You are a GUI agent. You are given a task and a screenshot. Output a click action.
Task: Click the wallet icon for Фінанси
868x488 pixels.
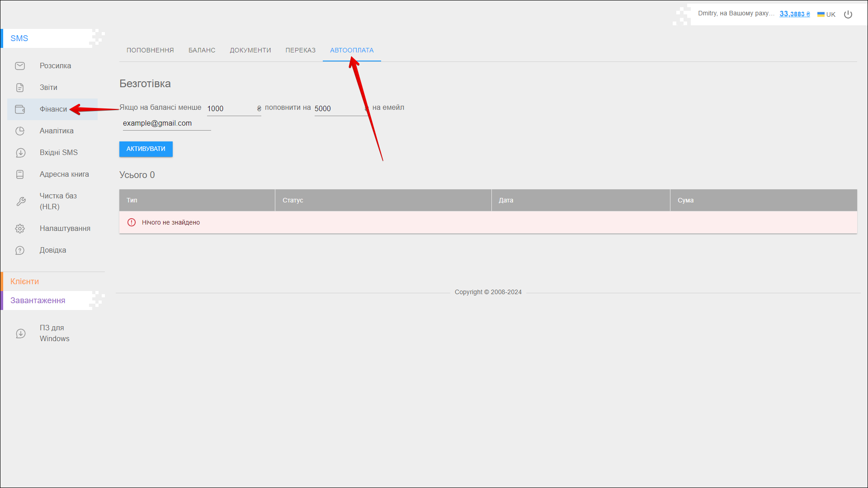[20, 109]
